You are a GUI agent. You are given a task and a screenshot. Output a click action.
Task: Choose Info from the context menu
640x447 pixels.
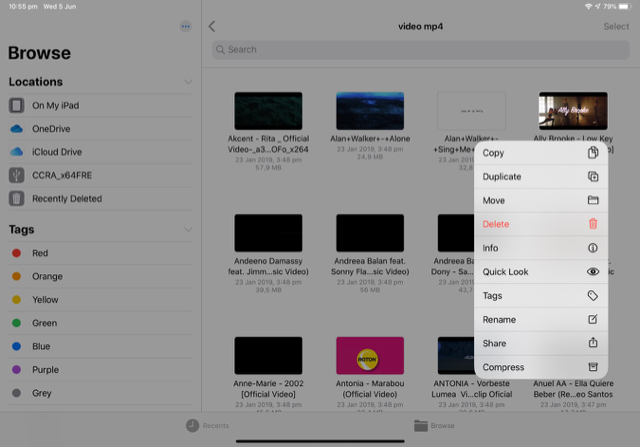[x=541, y=248]
